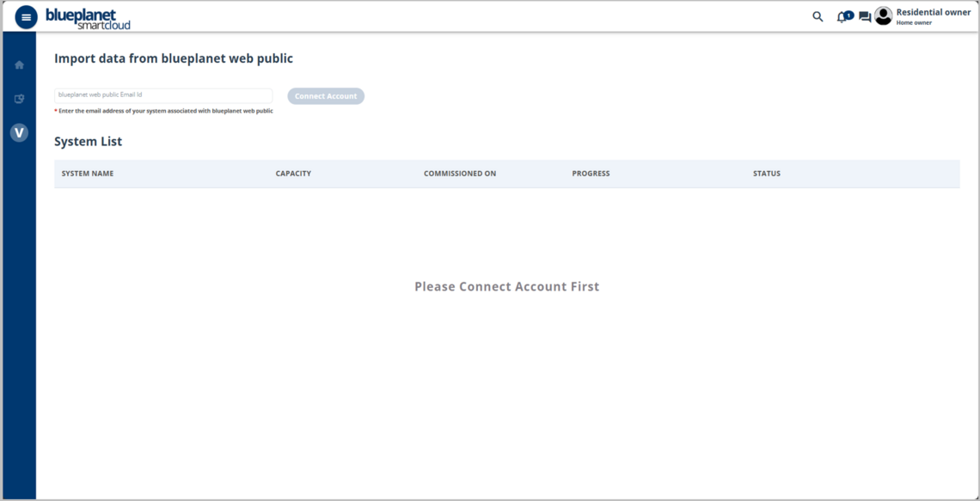The height and width of the screenshot is (501, 980).
Task: Open the sidebar icon below Home
Action: tap(19, 99)
